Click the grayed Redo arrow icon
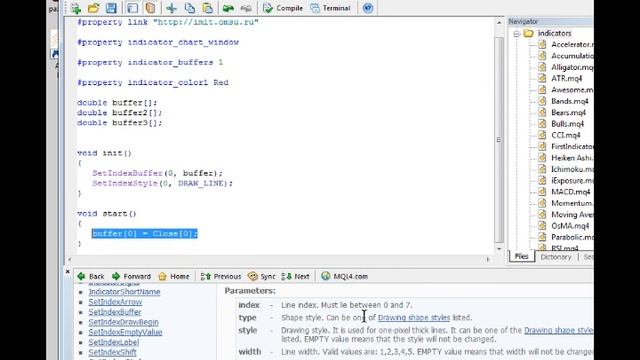 [x=246, y=8]
